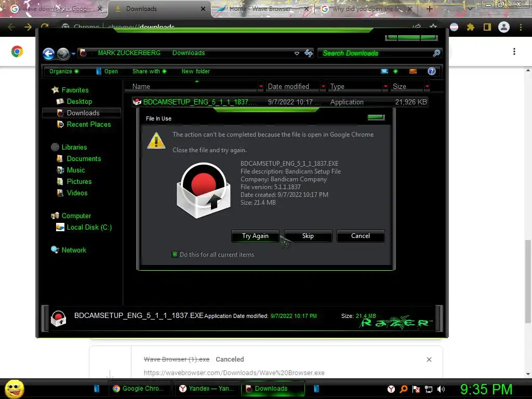This screenshot has height=399, width=532.
Task: Open the Organize menu
Action: [x=63, y=71]
